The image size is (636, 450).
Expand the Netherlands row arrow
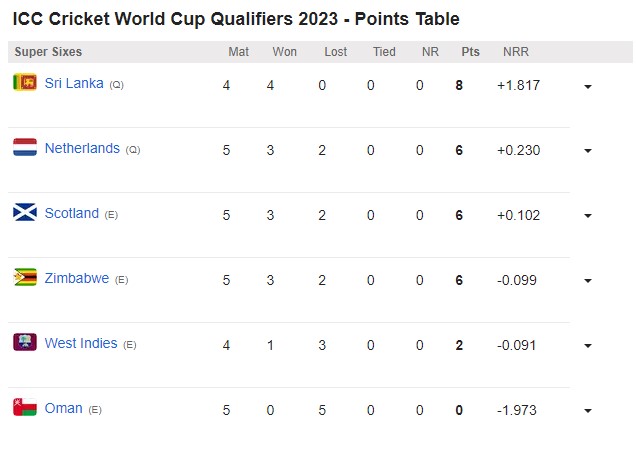pos(588,152)
